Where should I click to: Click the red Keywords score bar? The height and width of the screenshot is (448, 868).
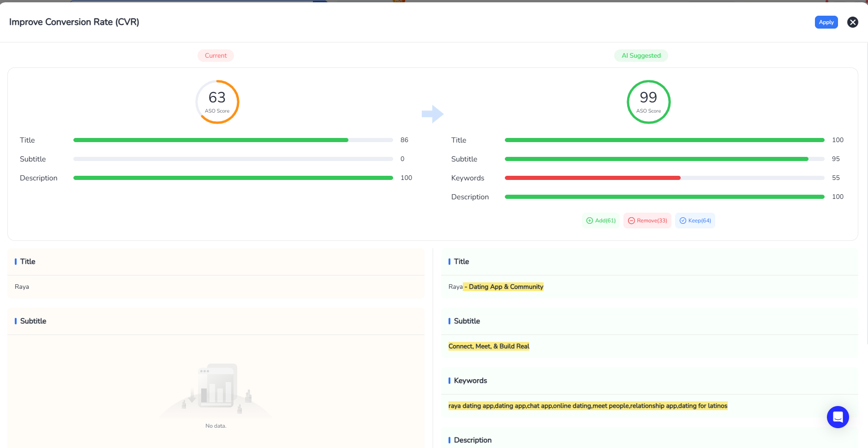tap(593, 178)
